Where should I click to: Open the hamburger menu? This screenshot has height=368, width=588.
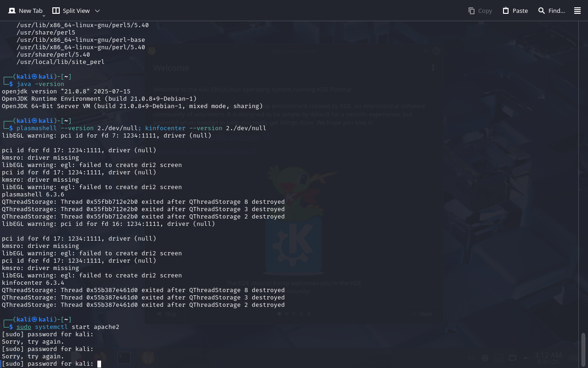(577, 11)
